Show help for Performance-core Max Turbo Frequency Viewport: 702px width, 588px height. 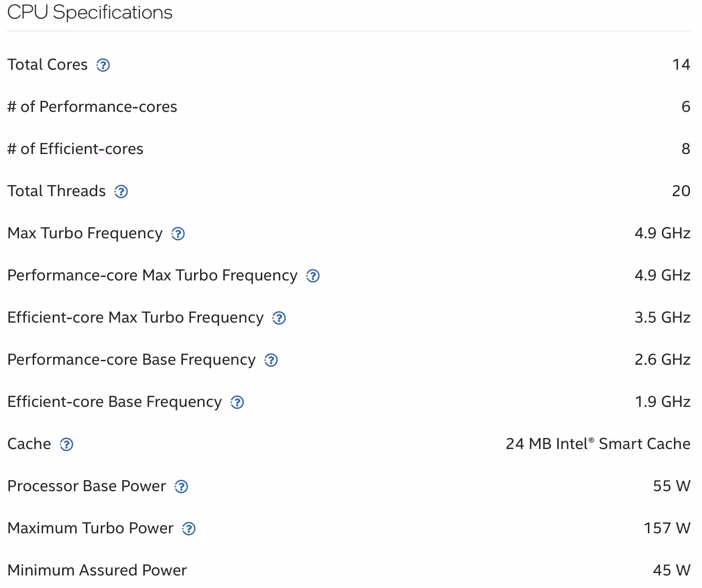[x=313, y=276]
